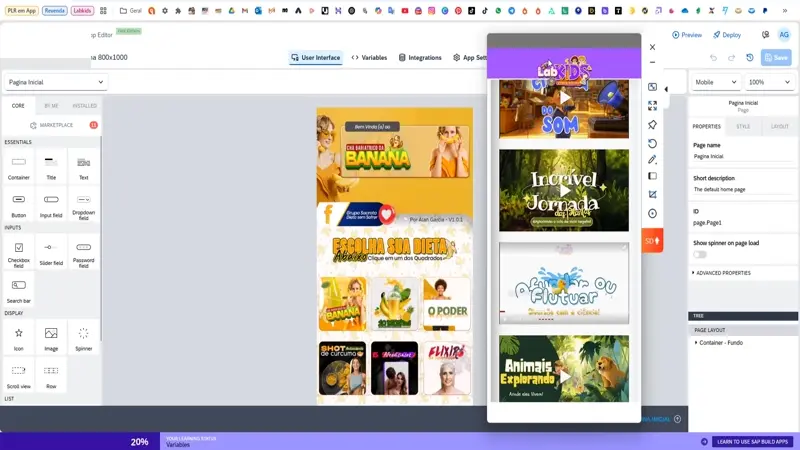Image resolution: width=800 pixels, height=450 pixels.
Task: Collapse the right panel with the black arrow
Action: (666, 89)
